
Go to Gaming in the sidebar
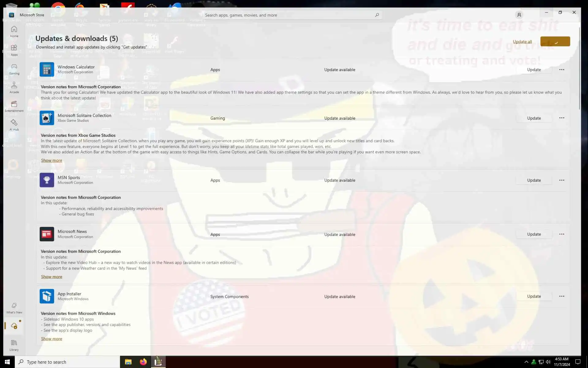pos(14,69)
